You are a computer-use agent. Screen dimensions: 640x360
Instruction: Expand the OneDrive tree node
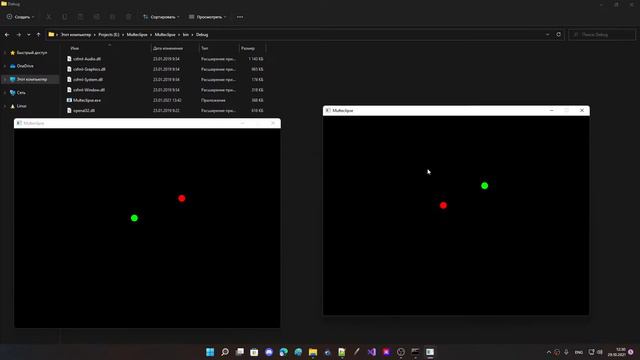click(x=5, y=66)
